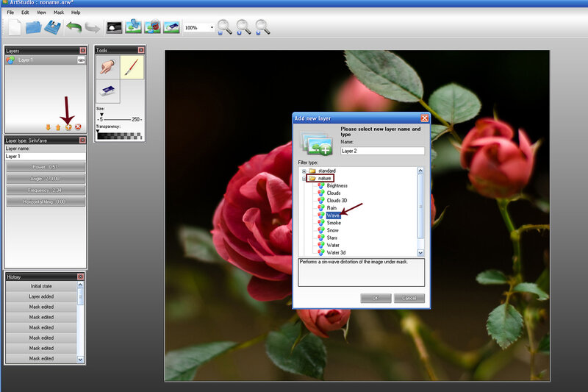588x392 pixels.
Task: Click the Name field containing Layer 2
Action: click(382, 151)
